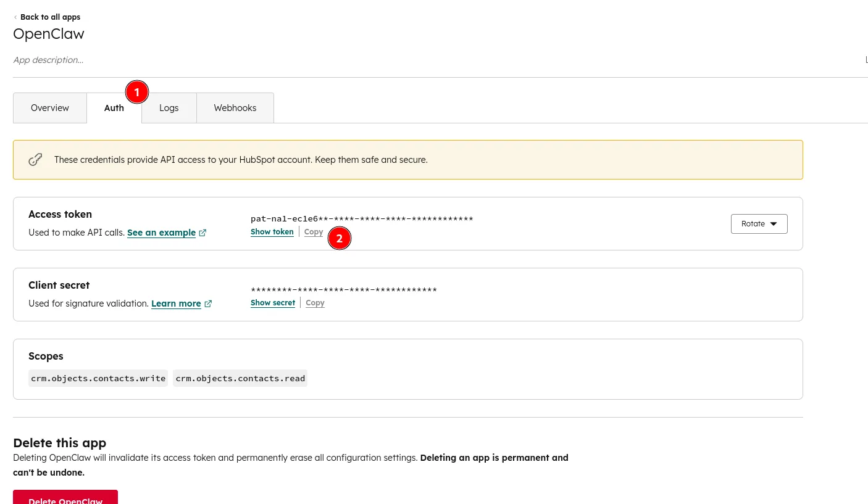Copy the client secret
Viewport: 868px width, 504px height.
pos(315,303)
